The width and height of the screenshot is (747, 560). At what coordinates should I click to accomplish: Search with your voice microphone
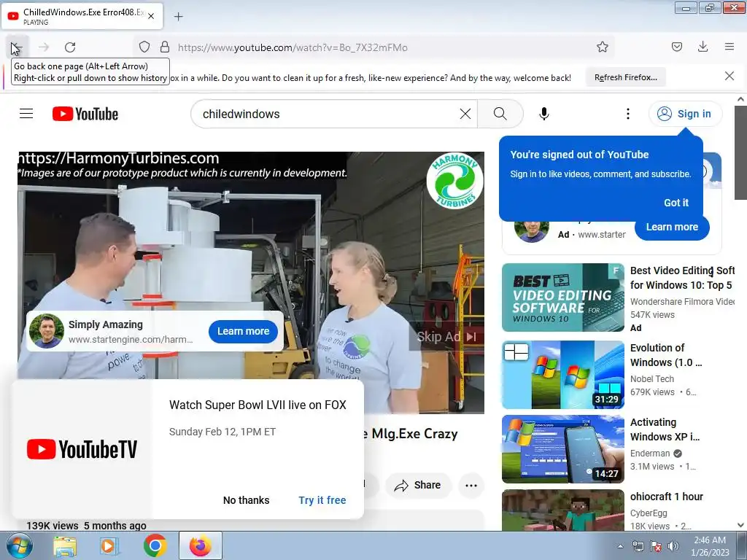[x=544, y=114]
